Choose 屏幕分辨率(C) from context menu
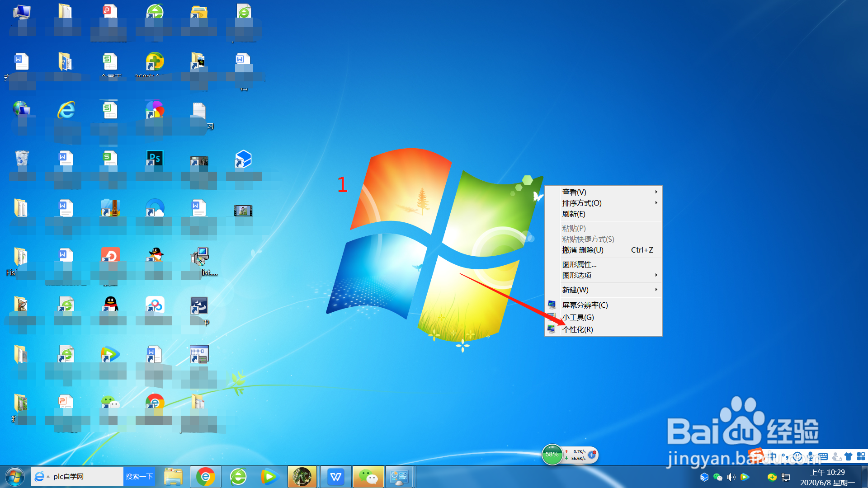The image size is (868, 488). (585, 305)
